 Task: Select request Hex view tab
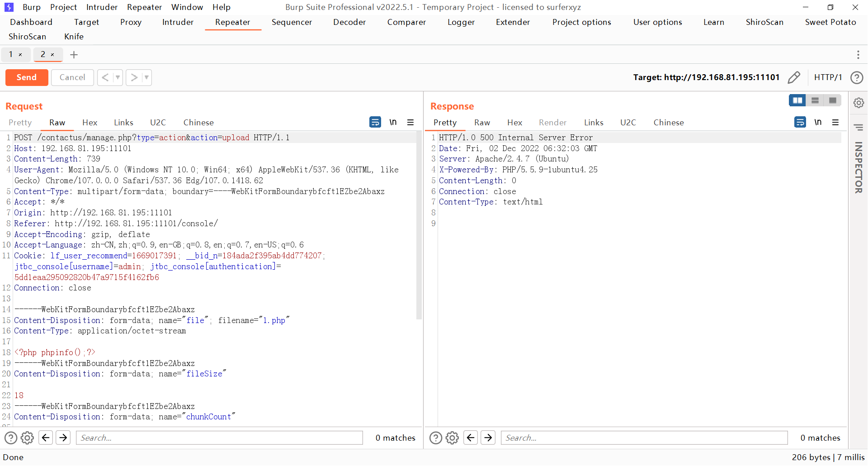tap(90, 123)
